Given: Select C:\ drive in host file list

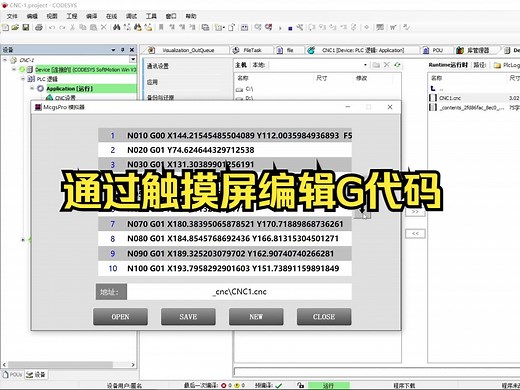Looking at the screenshot, I should tap(245, 89).
